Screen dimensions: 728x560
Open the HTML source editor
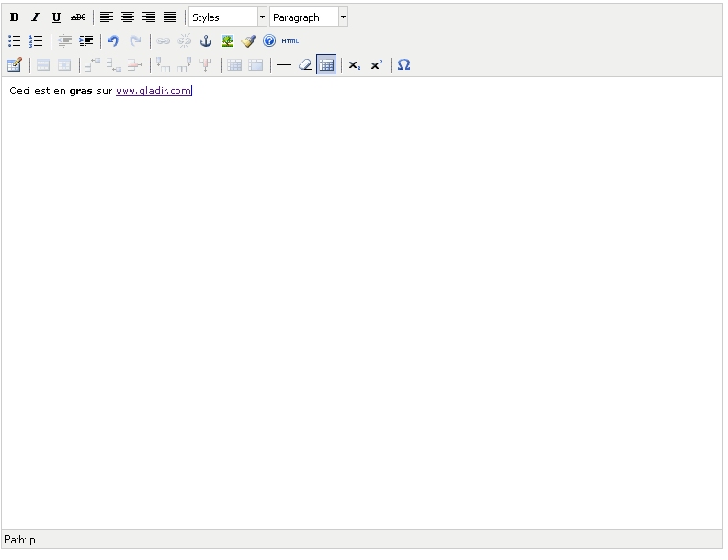point(290,41)
